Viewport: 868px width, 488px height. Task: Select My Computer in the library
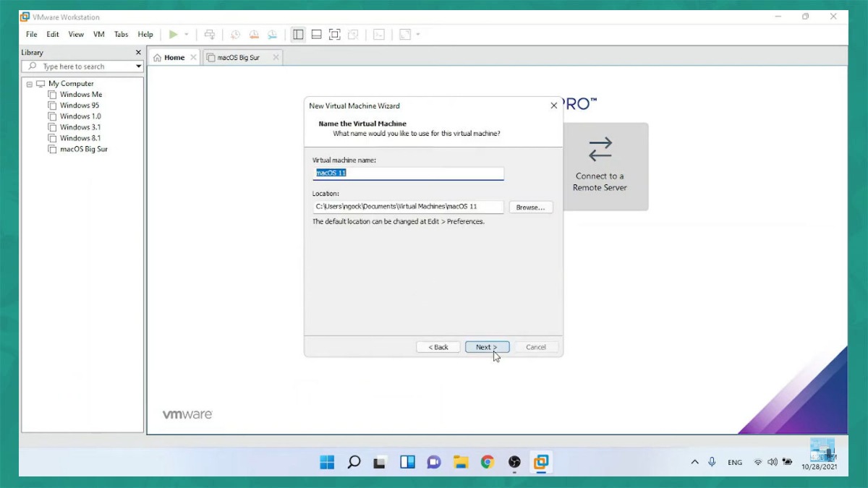pyautogui.click(x=71, y=84)
